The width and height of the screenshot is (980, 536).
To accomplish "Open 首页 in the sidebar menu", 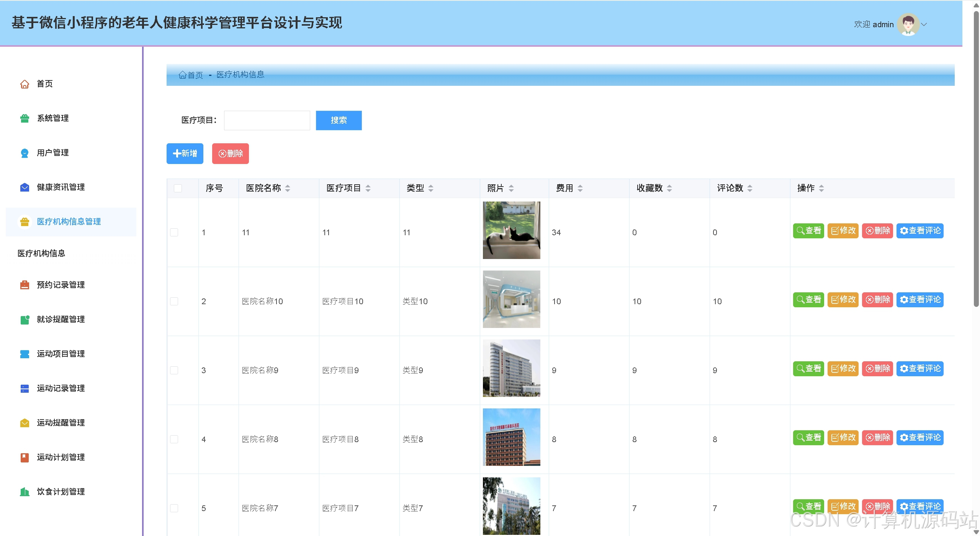I will (x=71, y=84).
